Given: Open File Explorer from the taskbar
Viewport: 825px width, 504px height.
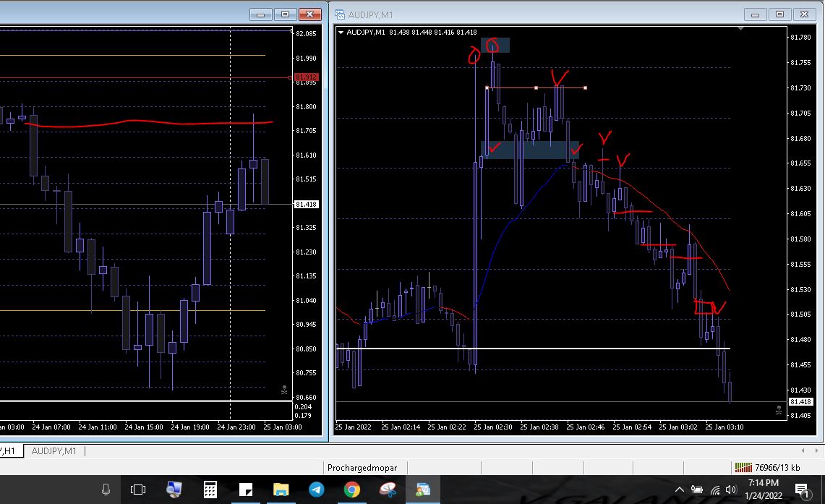Looking at the screenshot, I should point(281,490).
